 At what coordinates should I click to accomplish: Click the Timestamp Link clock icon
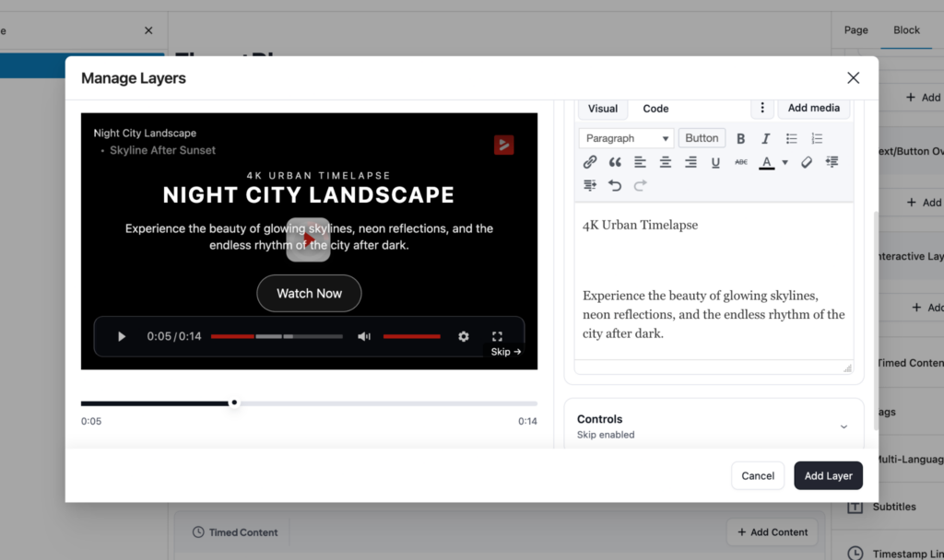point(855,554)
